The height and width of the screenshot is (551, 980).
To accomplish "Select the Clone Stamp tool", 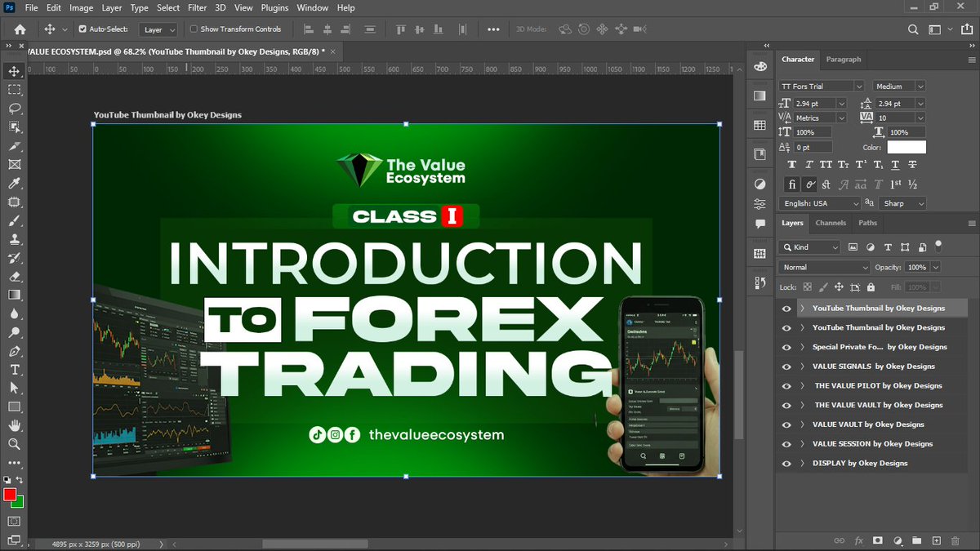I will tap(14, 240).
